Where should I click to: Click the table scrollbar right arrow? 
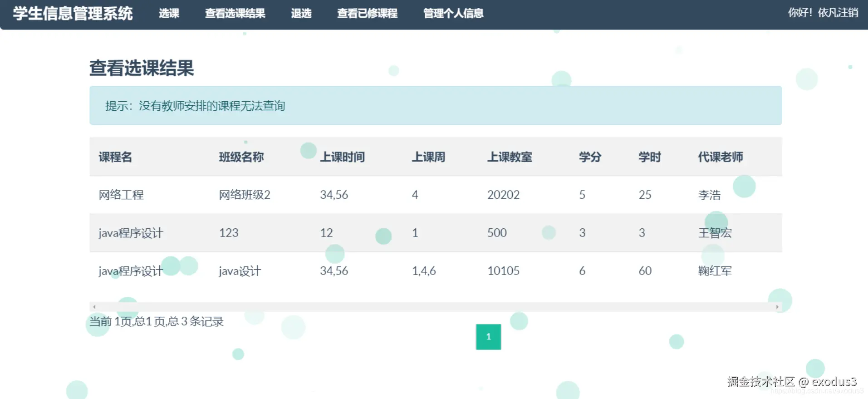coord(777,307)
